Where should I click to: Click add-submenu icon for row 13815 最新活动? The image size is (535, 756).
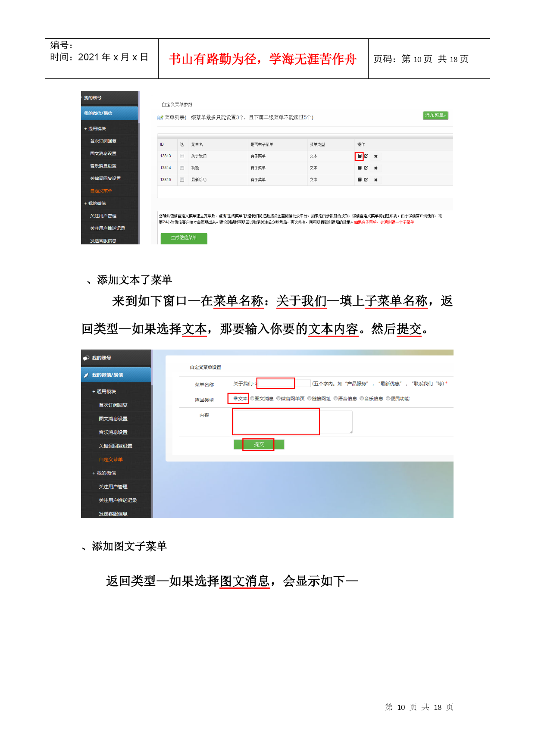(x=360, y=180)
